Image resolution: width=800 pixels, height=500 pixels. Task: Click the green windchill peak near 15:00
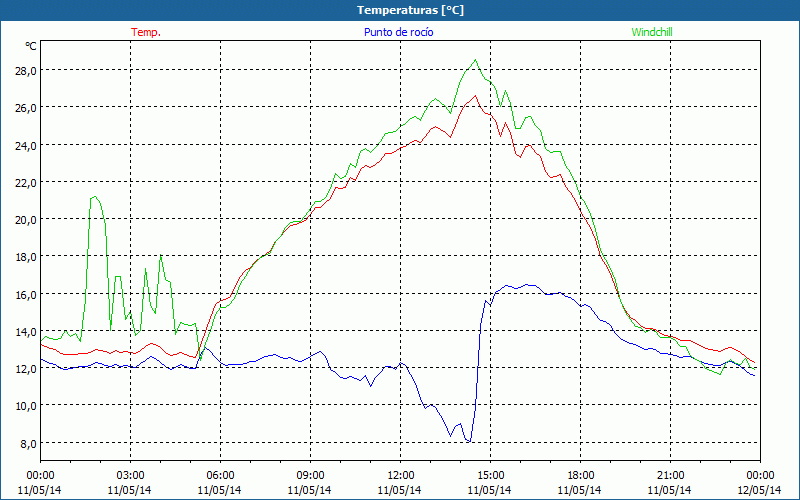point(476,60)
